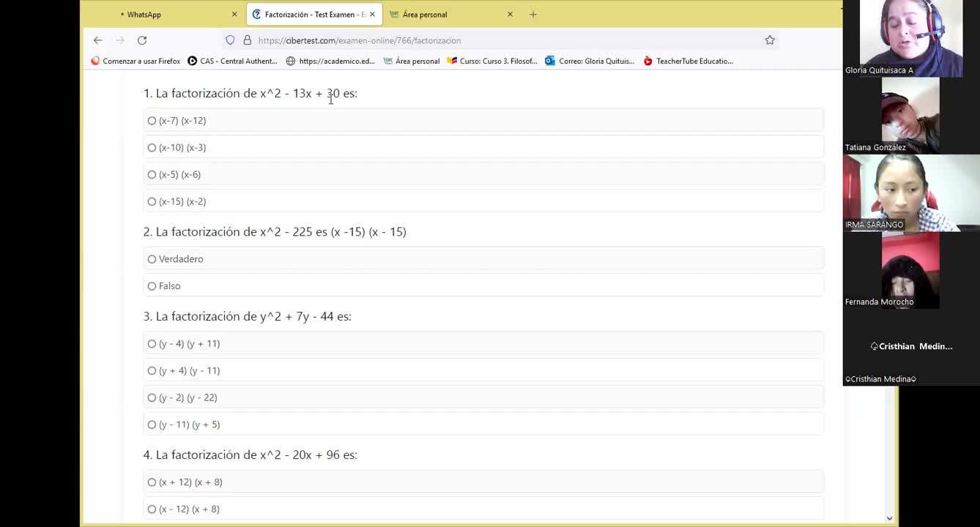Screen dimensions: 980x527
Task: Select answer (x-7) (x-12)
Action: (x=483, y=121)
